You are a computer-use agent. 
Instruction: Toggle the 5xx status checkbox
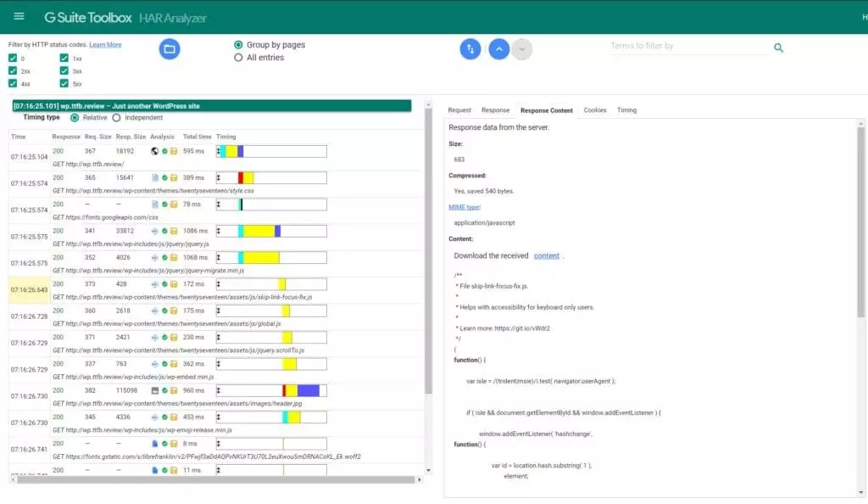point(64,83)
